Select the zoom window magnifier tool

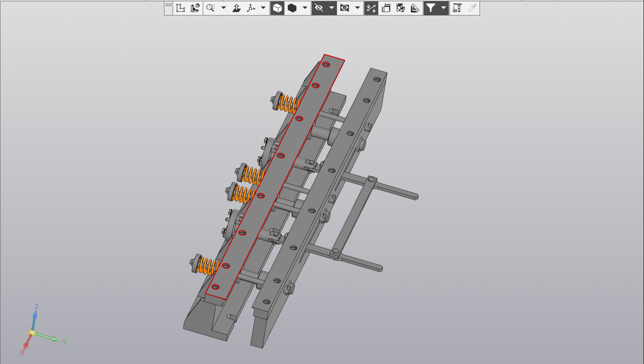coord(211,8)
